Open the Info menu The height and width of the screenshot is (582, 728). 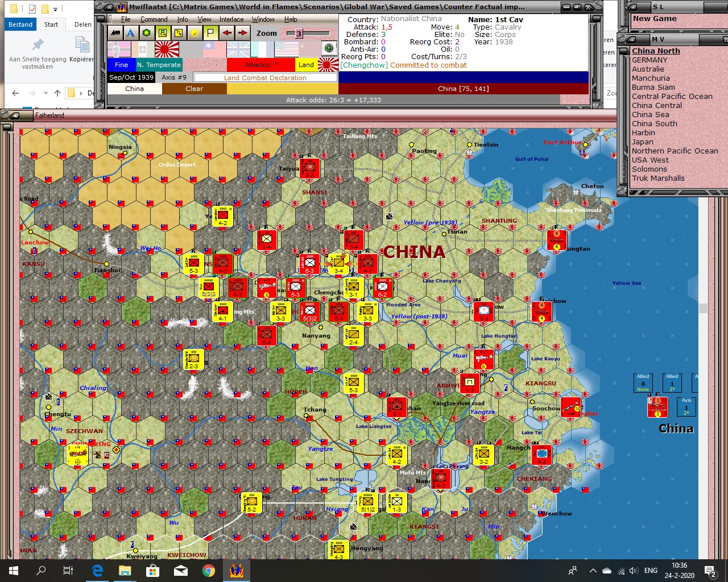(x=183, y=19)
